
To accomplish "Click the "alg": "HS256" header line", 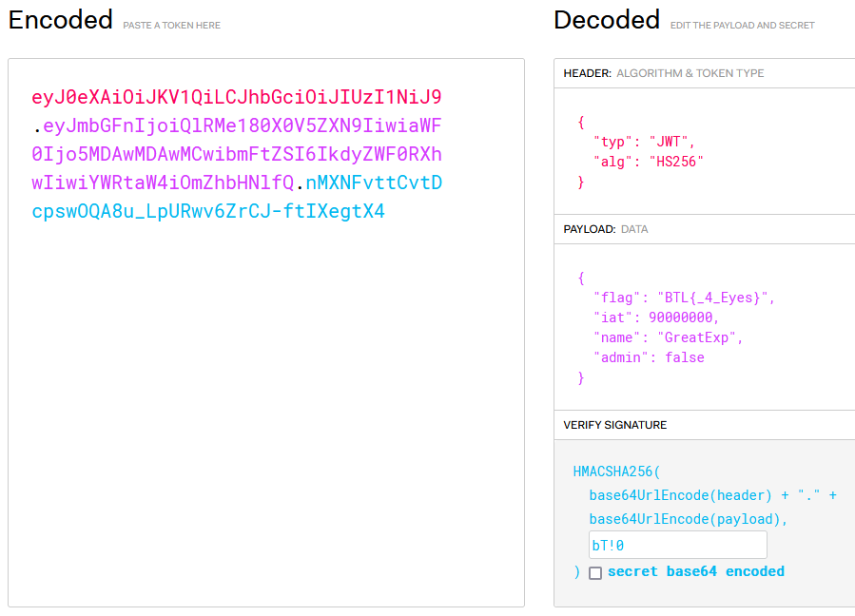I will [x=649, y=162].
